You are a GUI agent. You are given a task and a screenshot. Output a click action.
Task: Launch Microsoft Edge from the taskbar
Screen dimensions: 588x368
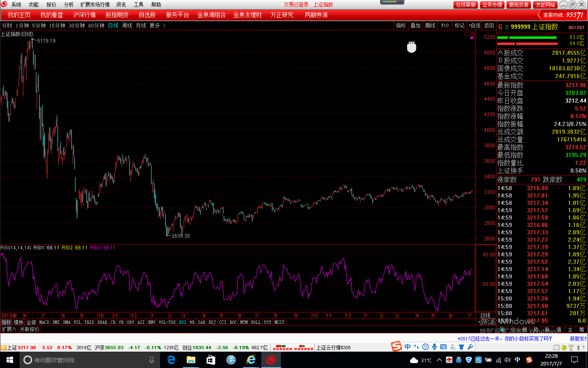tap(171, 360)
